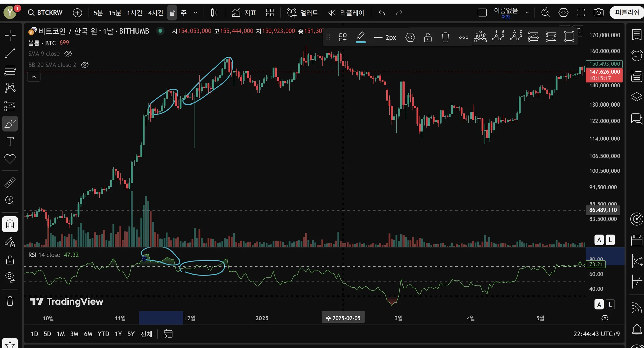Show the hidden BB 20 indicator
The width and height of the screenshot is (644, 348).
[x=85, y=65]
